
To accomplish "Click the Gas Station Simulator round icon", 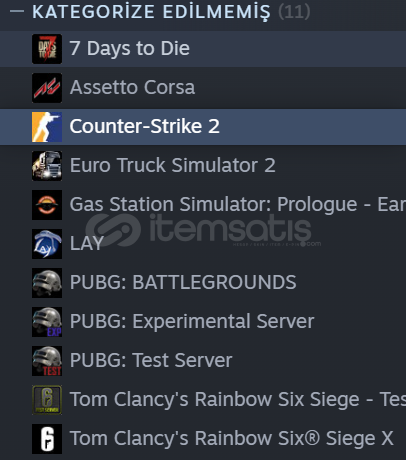I will pyautogui.click(x=47, y=205).
